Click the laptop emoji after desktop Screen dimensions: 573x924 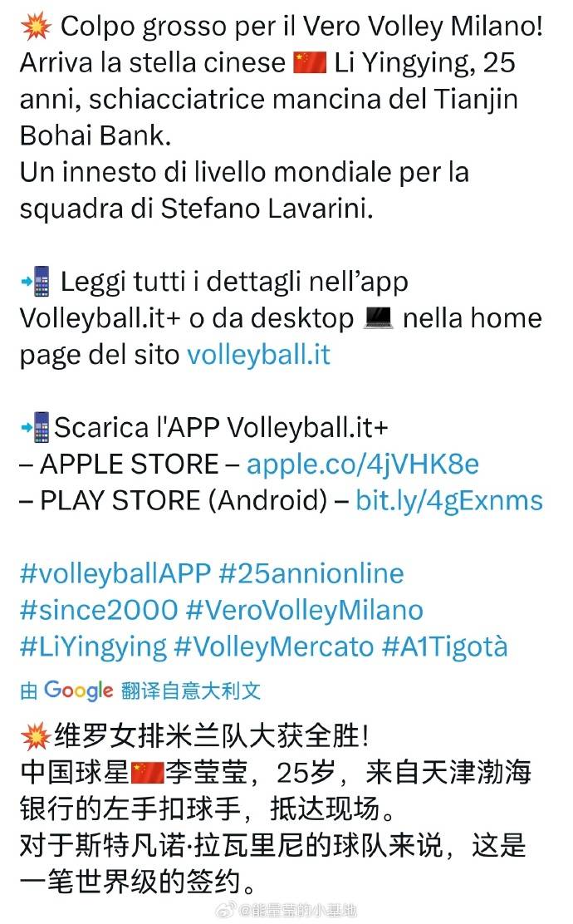coord(378,319)
